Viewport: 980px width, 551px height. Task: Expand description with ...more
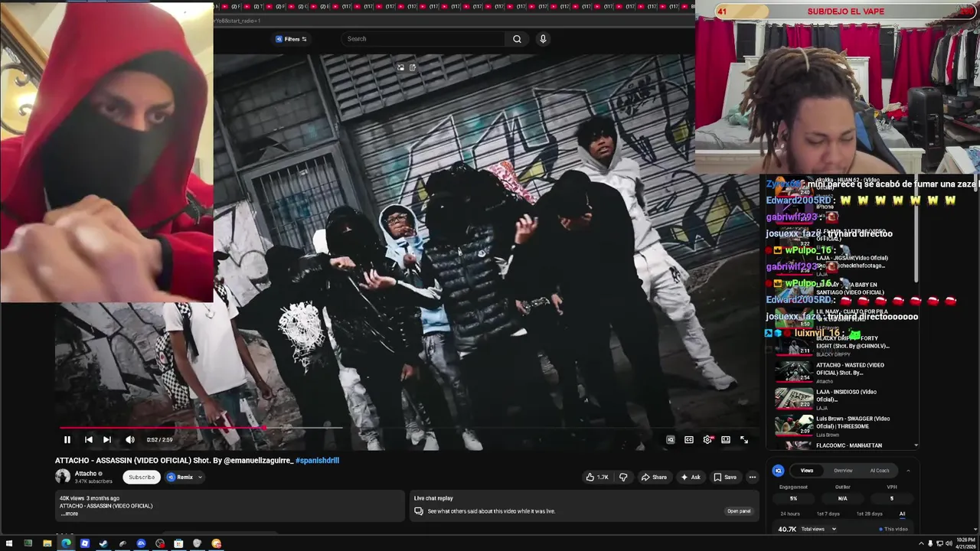(x=70, y=514)
